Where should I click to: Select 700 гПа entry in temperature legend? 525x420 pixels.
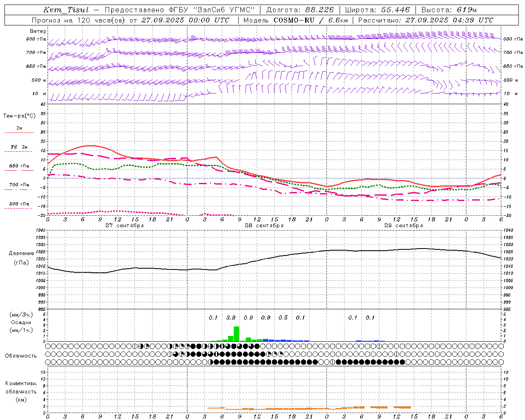click(x=19, y=185)
